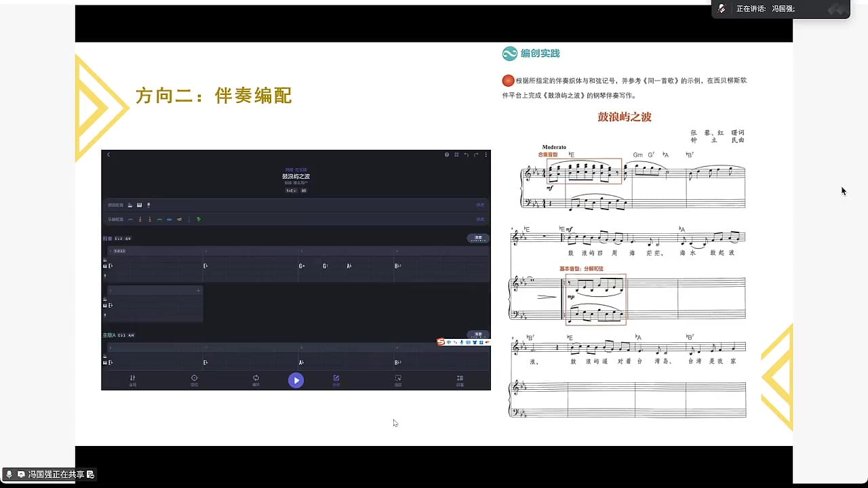Choose the selection-area tool in the bottom toolbar
868x488 pixels.
pyautogui.click(x=398, y=380)
